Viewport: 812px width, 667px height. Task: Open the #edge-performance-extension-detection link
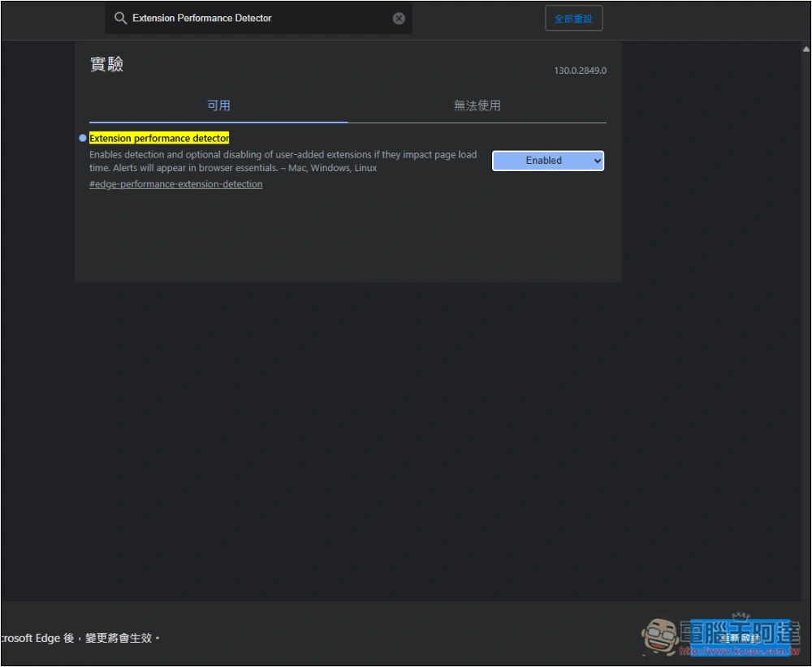[x=176, y=184]
